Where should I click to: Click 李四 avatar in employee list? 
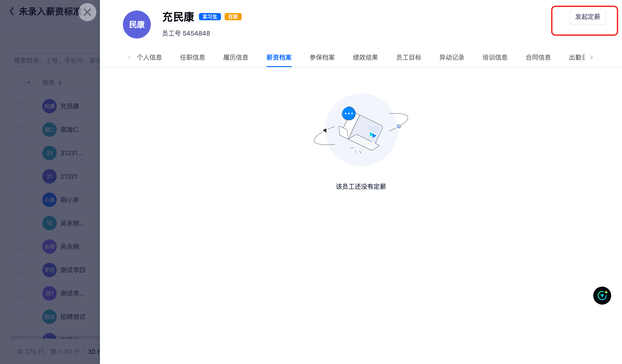pyautogui.click(x=49, y=270)
